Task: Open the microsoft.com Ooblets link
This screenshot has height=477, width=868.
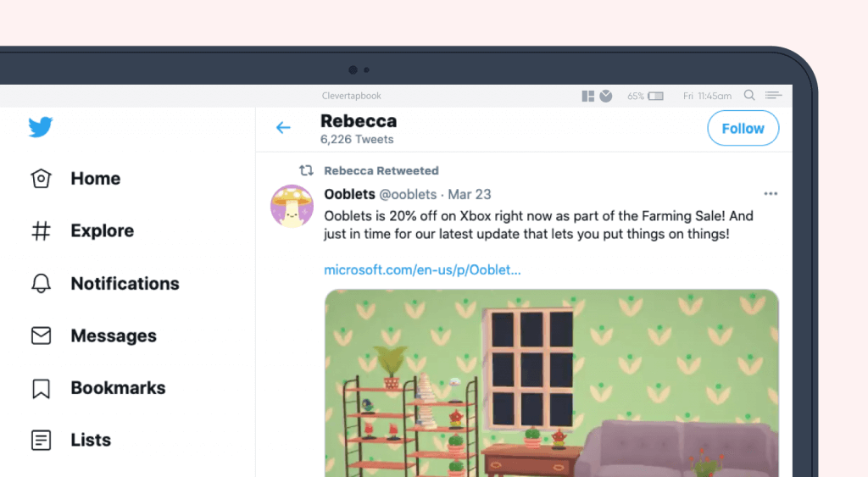Action: (x=422, y=270)
